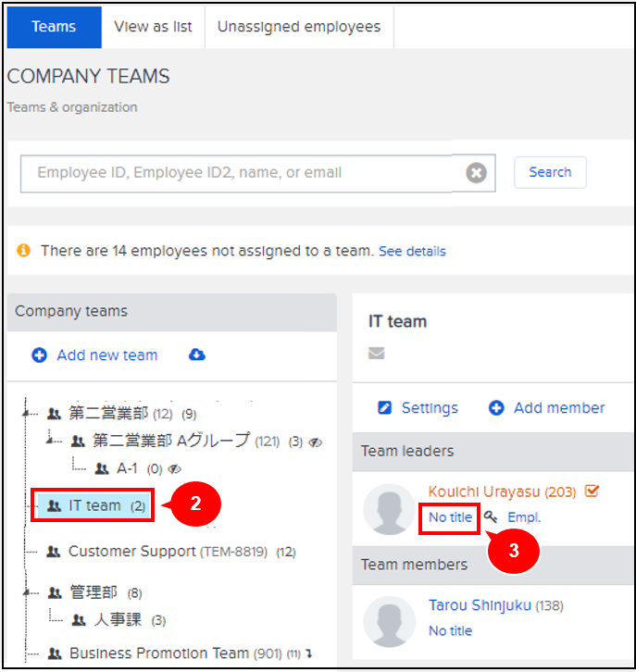Select 人事課 team
This screenshot has height=672, width=636.
click(118, 620)
